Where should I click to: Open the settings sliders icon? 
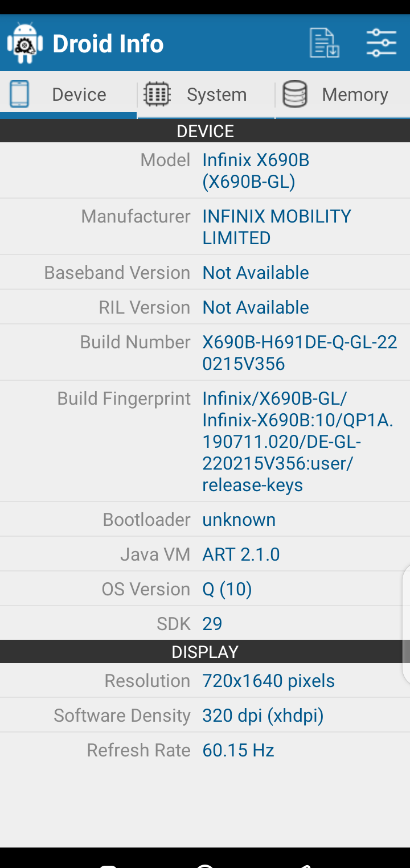pyautogui.click(x=381, y=43)
